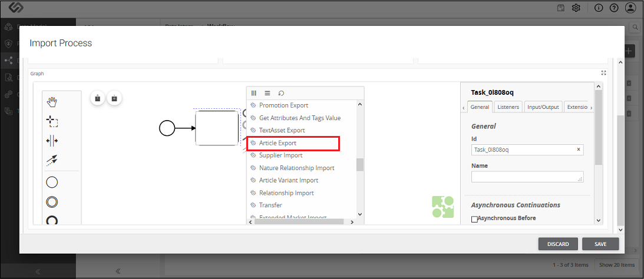The image size is (644, 279).
Task: Open settings gear in top bar
Action: (x=576, y=8)
